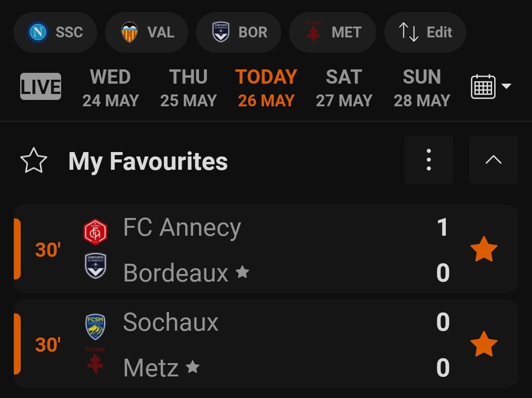Toggle favourite star for Sochaux vs Metz

(x=484, y=345)
